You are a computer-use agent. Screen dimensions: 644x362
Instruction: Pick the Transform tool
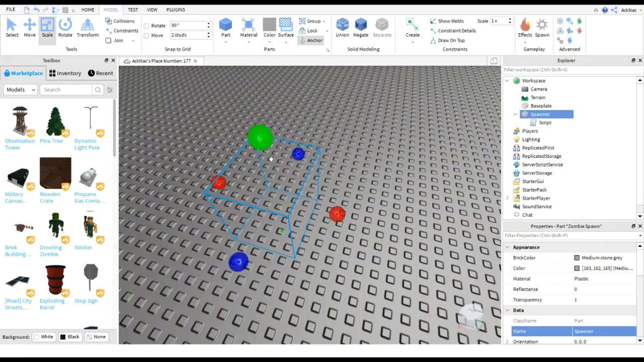[x=88, y=28]
